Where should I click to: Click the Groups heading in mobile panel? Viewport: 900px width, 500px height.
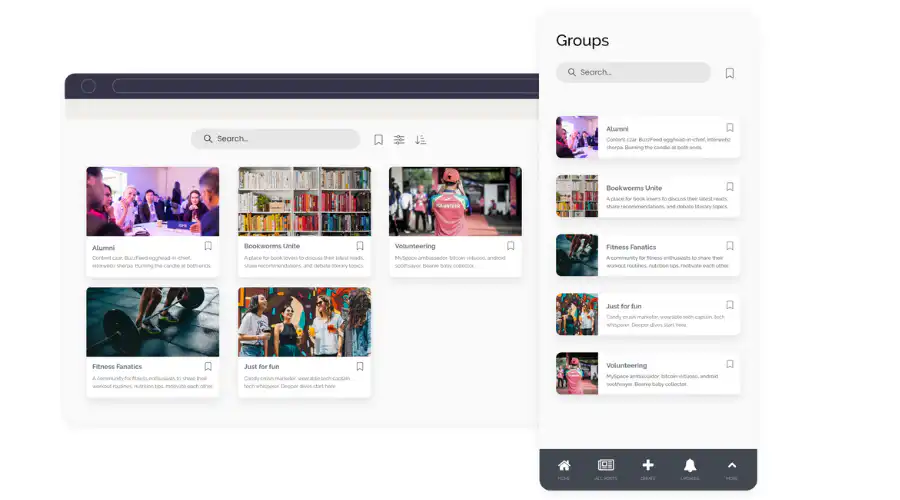pyautogui.click(x=582, y=41)
